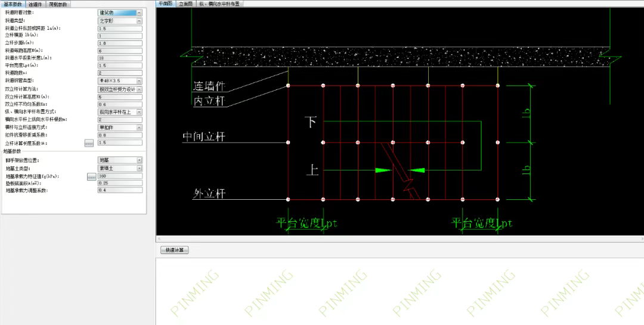Viewport: 644px width, 325px height.
Task: Click the 中间立杆 label in the drawing
Action: coord(204,137)
